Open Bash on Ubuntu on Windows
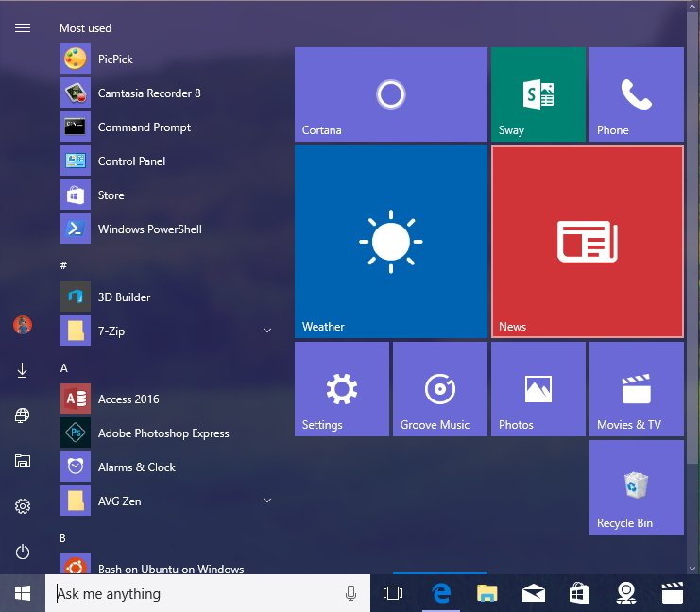Viewport: 700px width, 612px height. click(167, 564)
